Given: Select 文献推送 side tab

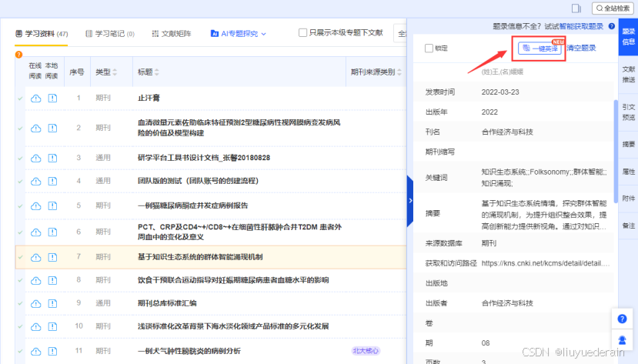Looking at the screenshot, I should tap(628, 75).
